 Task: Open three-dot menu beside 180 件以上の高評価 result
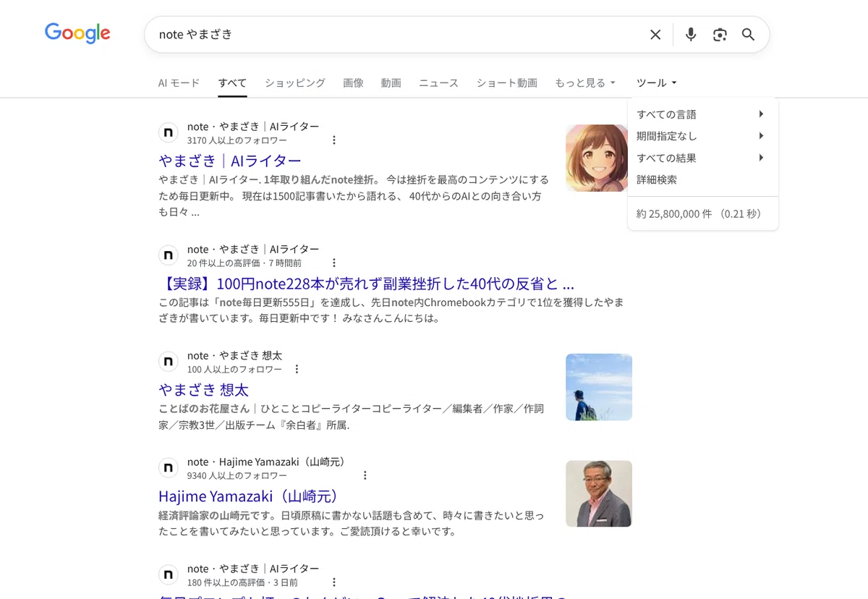click(333, 582)
